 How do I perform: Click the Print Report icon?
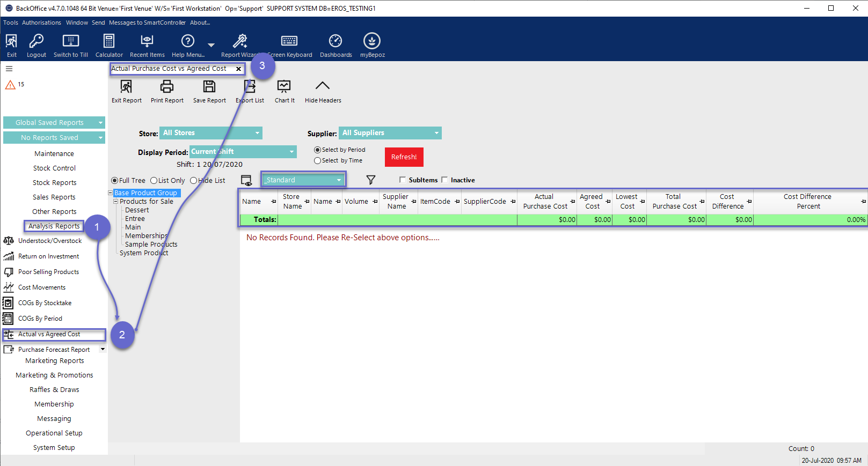coord(167,87)
